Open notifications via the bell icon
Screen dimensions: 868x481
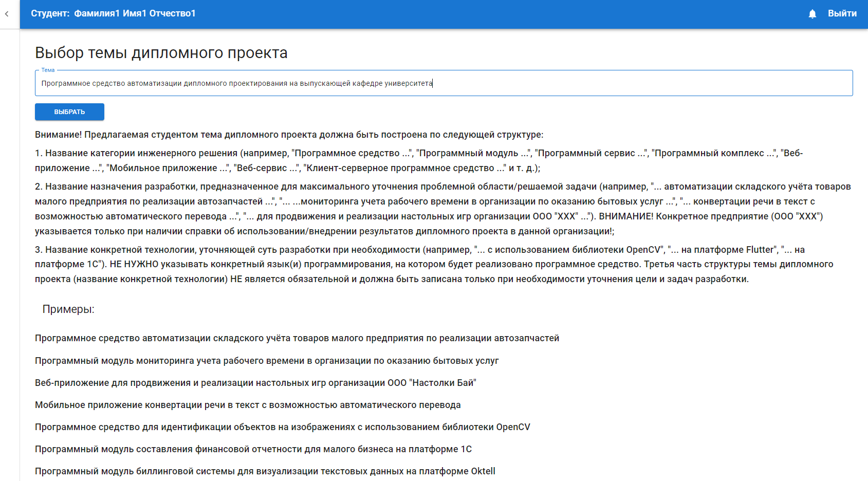point(812,14)
